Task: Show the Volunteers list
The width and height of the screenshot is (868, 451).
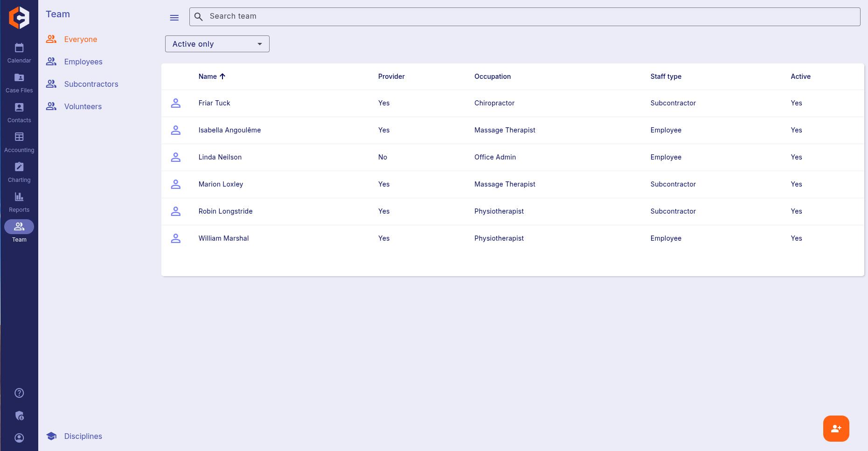Action: 83,106
